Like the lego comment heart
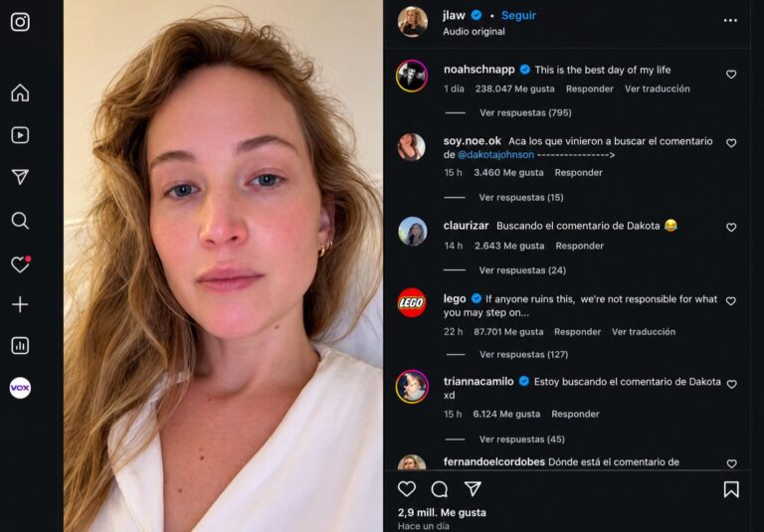Screen dimensions: 764x532 [731, 301]
